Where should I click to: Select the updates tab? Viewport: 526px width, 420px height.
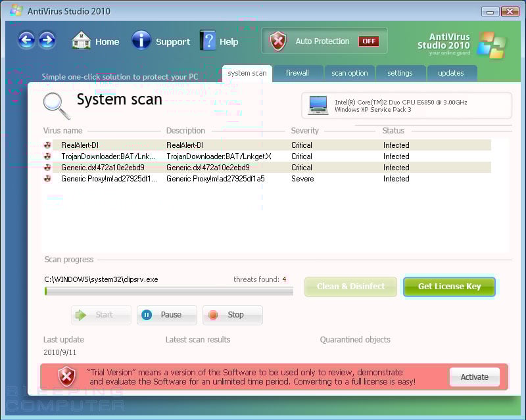(x=450, y=73)
